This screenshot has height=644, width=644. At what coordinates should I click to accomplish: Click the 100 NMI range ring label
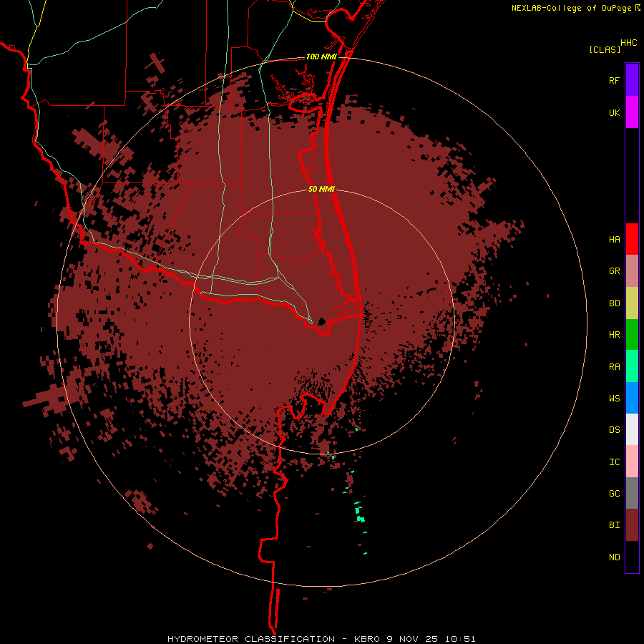pos(321,57)
